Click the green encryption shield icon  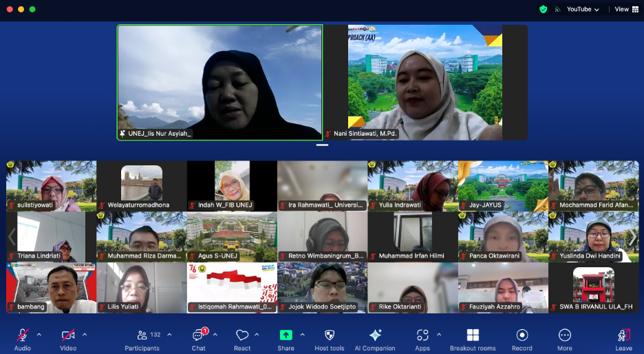[x=544, y=10]
